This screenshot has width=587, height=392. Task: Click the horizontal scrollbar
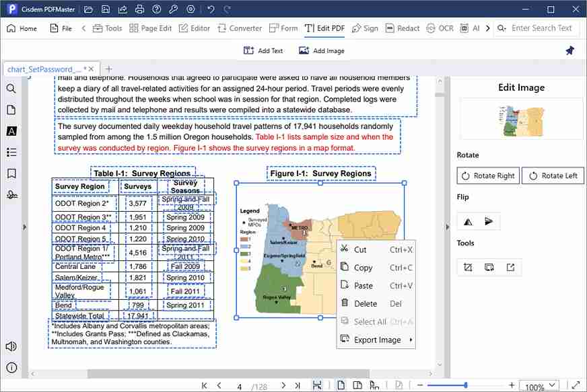coord(228,373)
